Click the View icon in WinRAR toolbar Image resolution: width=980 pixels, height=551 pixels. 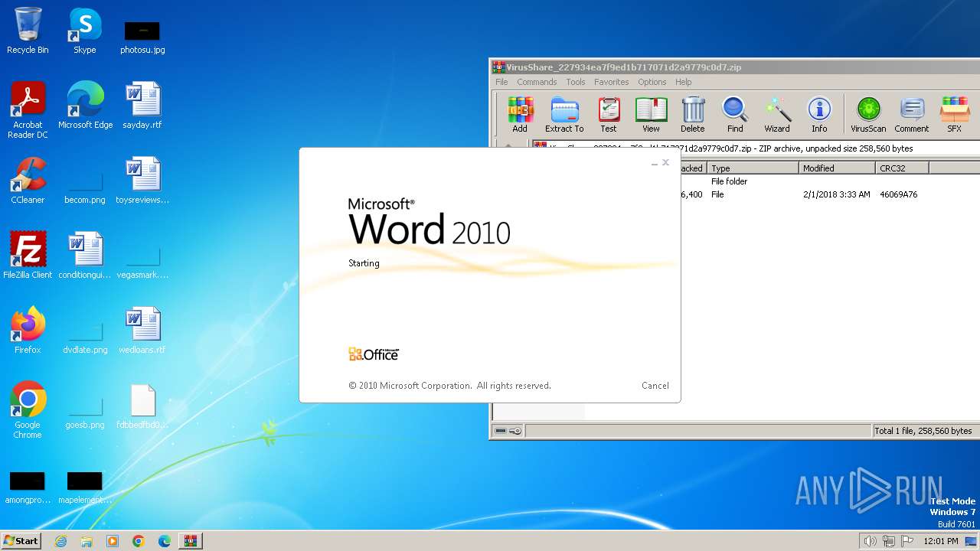click(651, 114)
